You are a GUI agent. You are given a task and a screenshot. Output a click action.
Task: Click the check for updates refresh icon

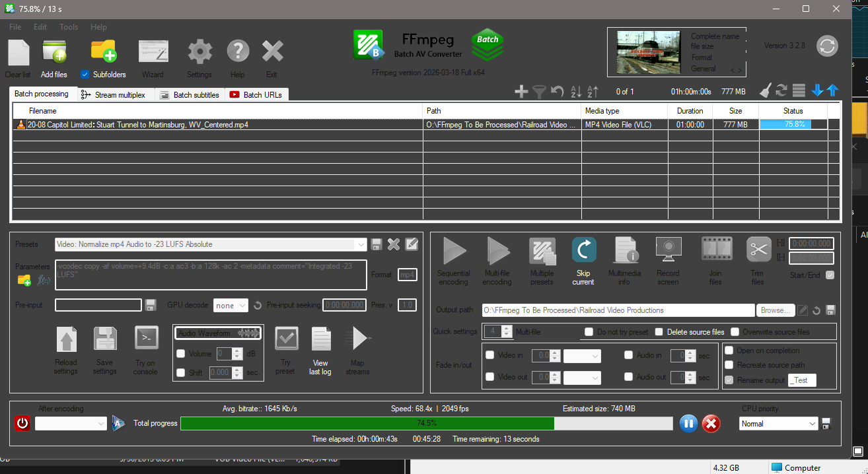pyautogui.click(x=827, y=46)
